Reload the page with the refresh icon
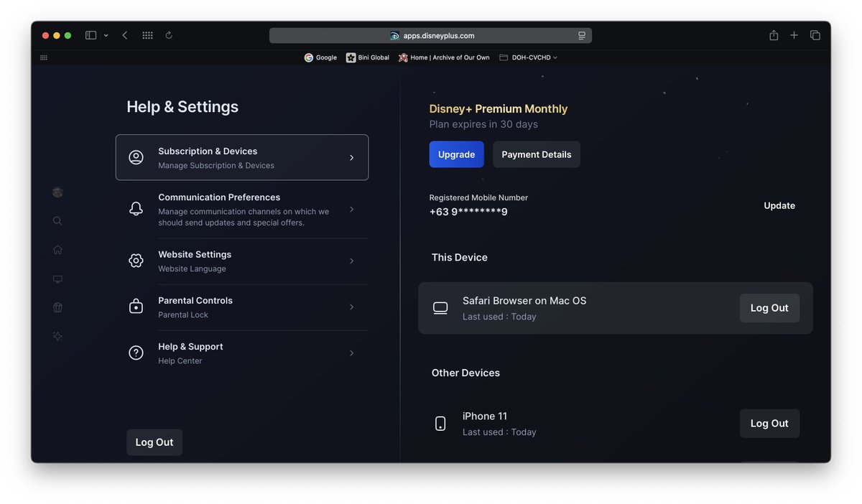The width and height of the screenshot is (862, 504). click(169, 35)
